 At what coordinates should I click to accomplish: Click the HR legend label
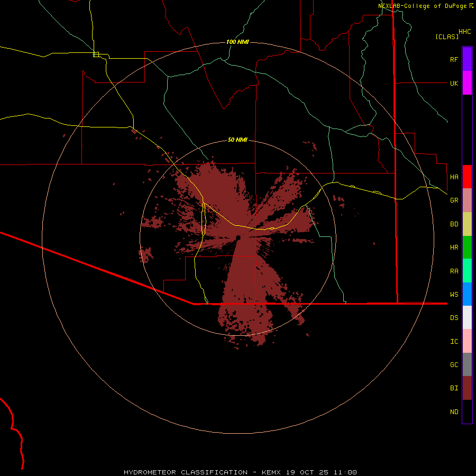454,248
